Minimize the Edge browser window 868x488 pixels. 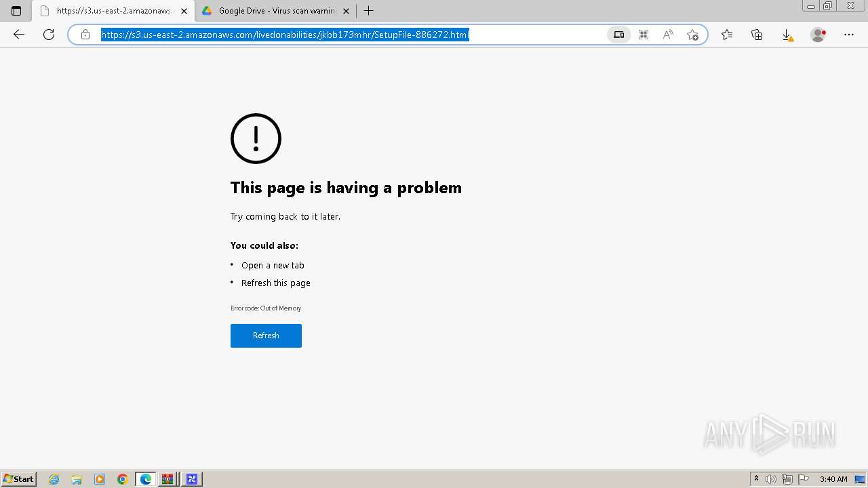(x=811, y=6)
